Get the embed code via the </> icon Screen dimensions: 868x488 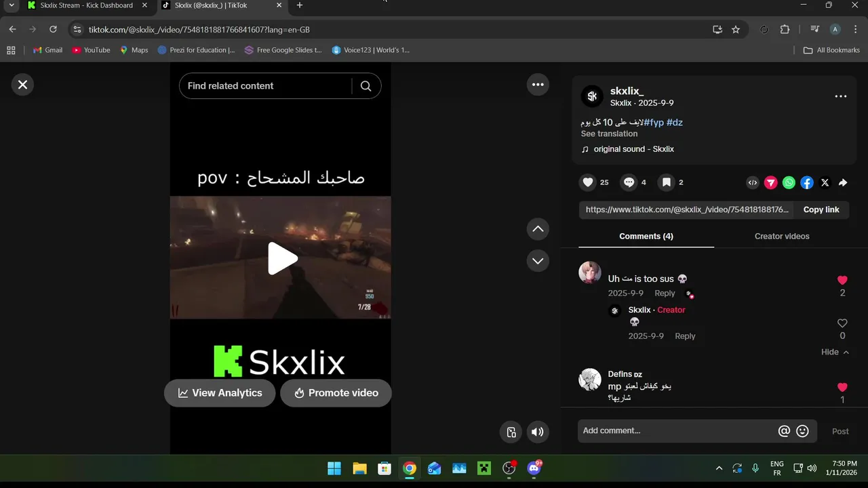pyautogui.click(x=753, y=182)
